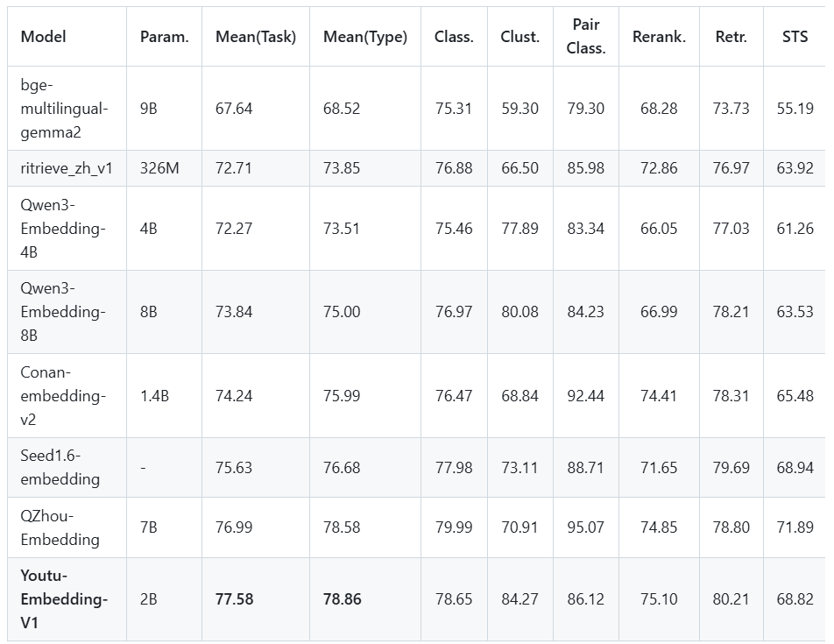Select the bge-multilingual-gemma2 model name
This screenshot has width=834, height=644.
pyautogui.click(x=64, y=109)
